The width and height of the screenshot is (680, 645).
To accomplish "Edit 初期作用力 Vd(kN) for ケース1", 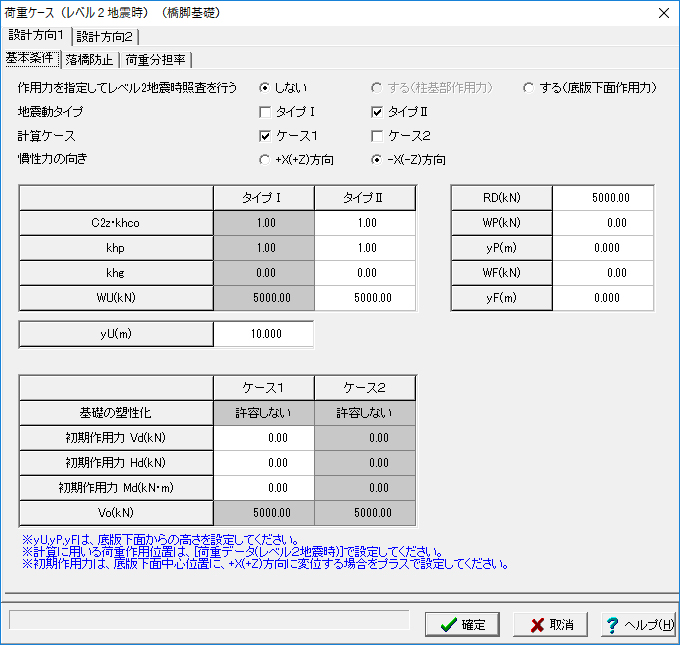I will (264, 438).
